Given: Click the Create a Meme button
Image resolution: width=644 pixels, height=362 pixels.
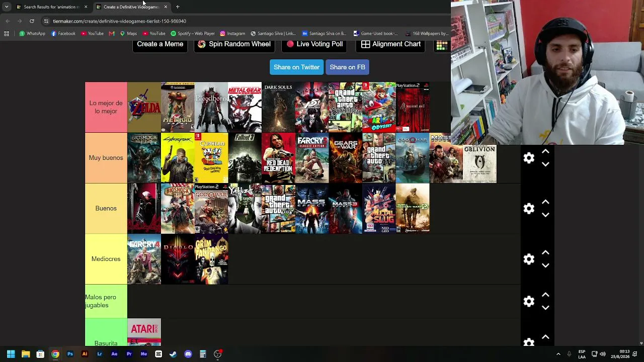Looking at the screenshot, I should pyautogui.click(x=160, y=44).
